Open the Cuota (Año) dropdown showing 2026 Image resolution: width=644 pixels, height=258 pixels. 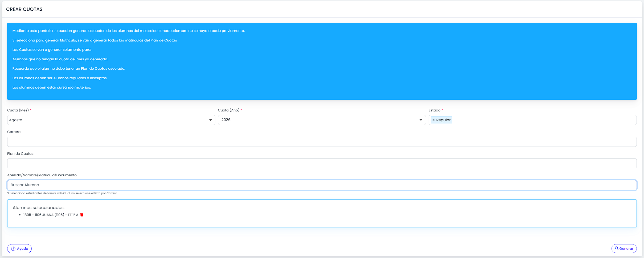pyautogui.click(x=322, y=120)
